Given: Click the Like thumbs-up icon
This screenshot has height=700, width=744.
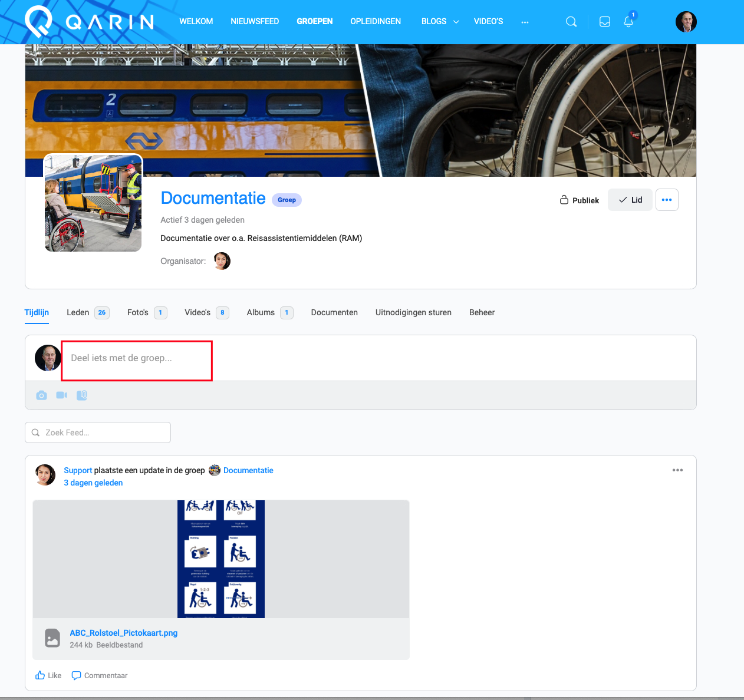Looking at the screenshot, I should 40,675.
